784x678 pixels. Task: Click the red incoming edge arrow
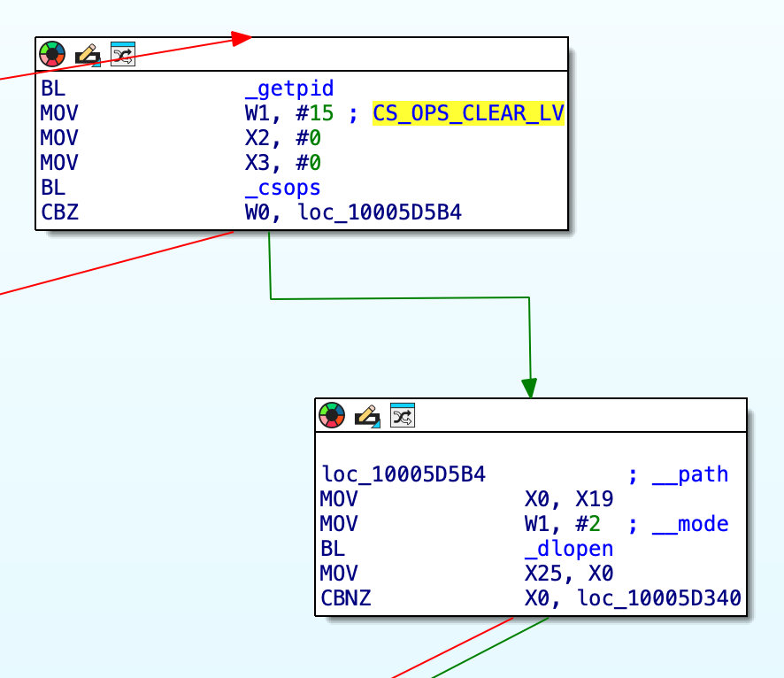tap(239, 37)
